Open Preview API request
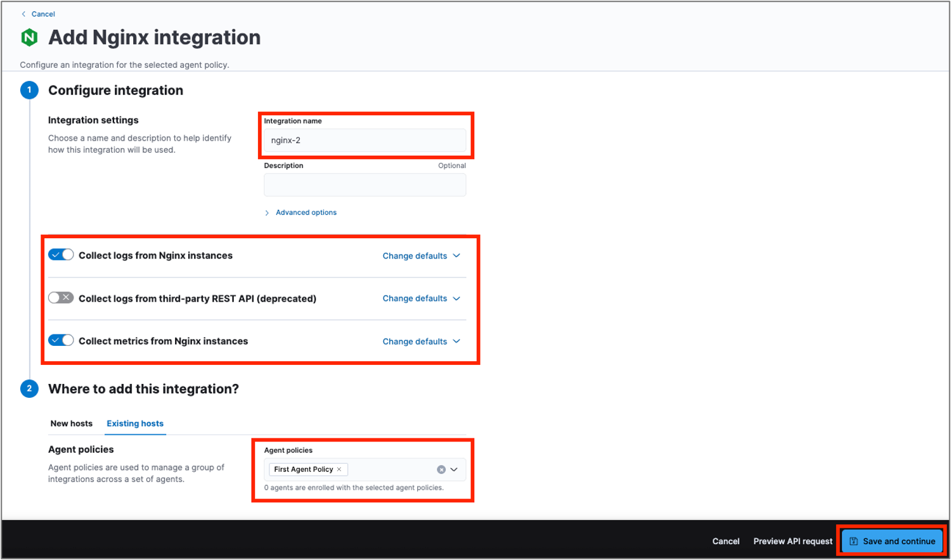This screenshot has width=951, height=560. click(792, 541)
